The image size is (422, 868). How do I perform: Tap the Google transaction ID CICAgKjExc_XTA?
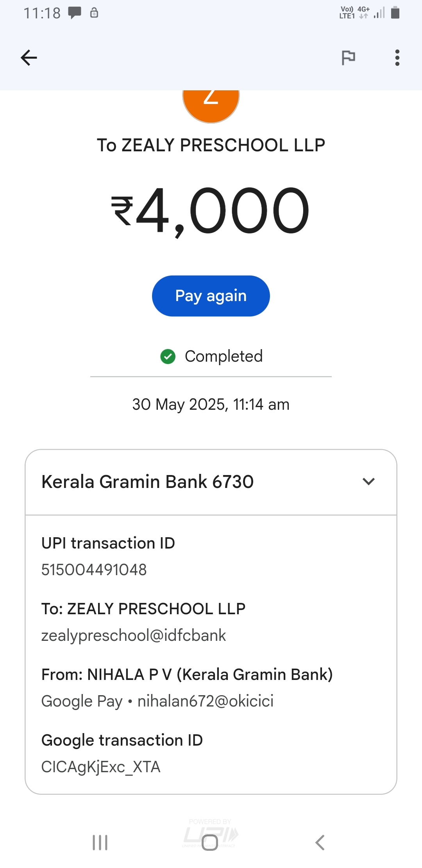click(101, 767)
